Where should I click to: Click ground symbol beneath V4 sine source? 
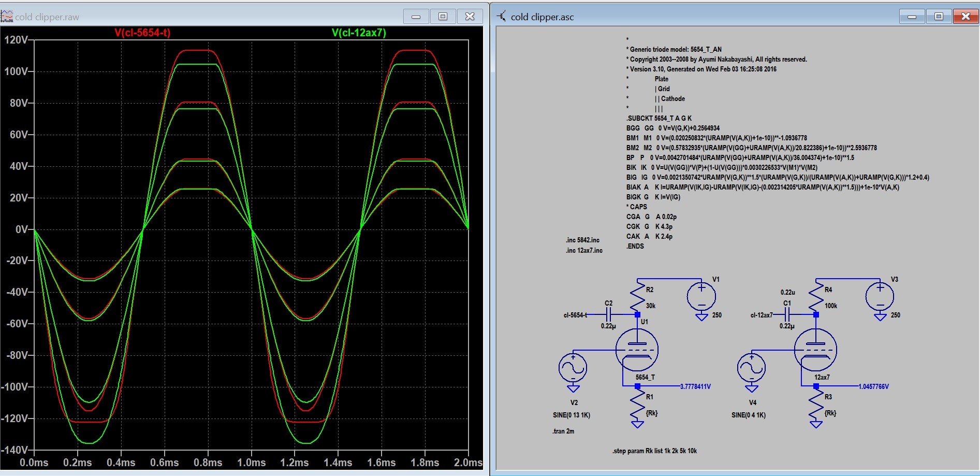coord(751,388)
